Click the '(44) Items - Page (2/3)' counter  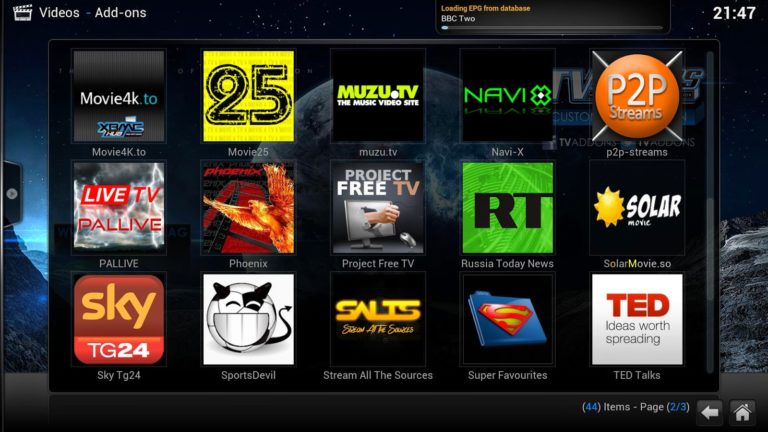click(636, 407)
